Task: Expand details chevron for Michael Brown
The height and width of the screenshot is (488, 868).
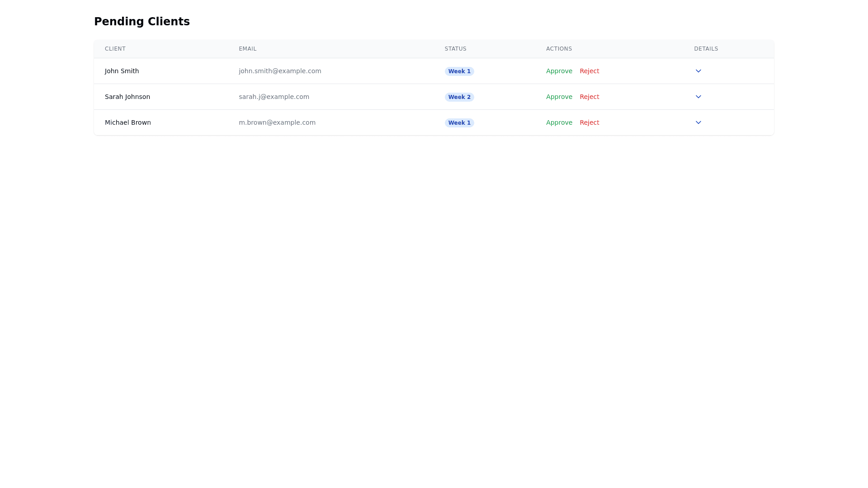Action: (698, 122)
